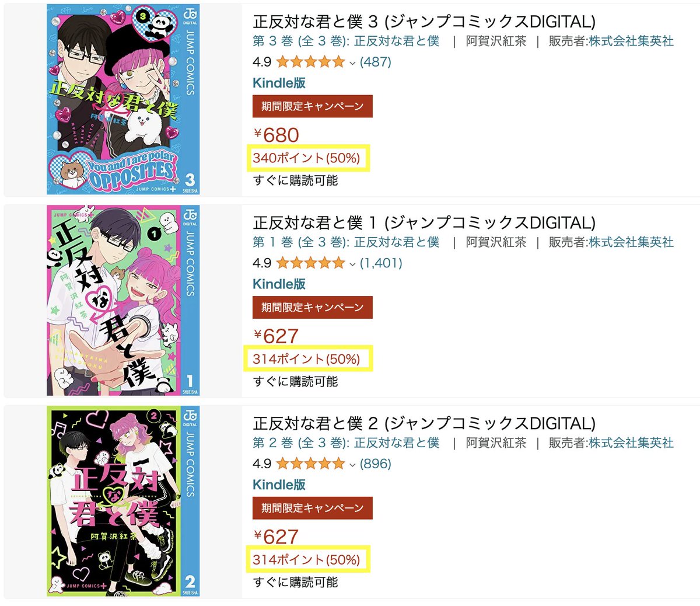
Task: Click the ¥680 price for volume 3
Action: pos(276,135)
